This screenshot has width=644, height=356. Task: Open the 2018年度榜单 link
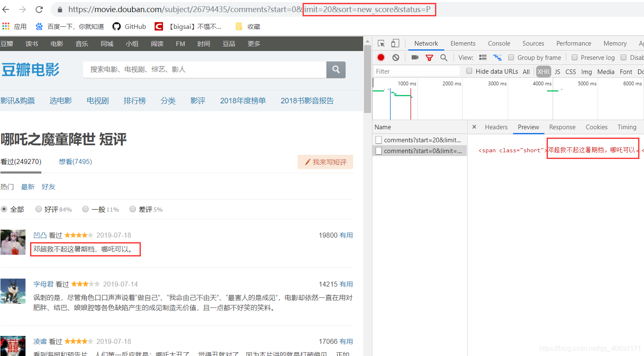[x=243, y=100]
